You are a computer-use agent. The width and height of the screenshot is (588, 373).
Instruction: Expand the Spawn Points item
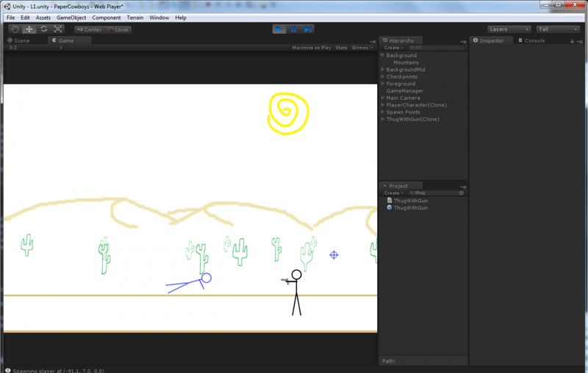(x=383, y=112)
